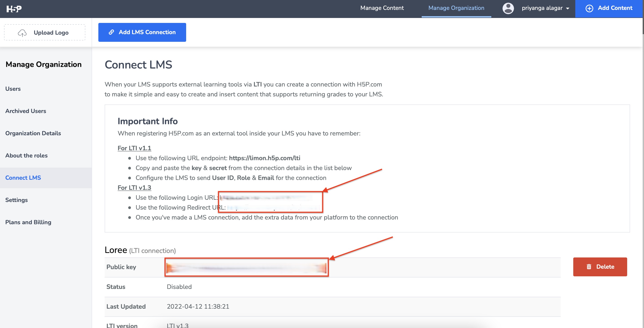Image resolution: width=644 pixels, height=328 pixels.
Task: Click the user avatar icon
Action: (x=508, y=8)
